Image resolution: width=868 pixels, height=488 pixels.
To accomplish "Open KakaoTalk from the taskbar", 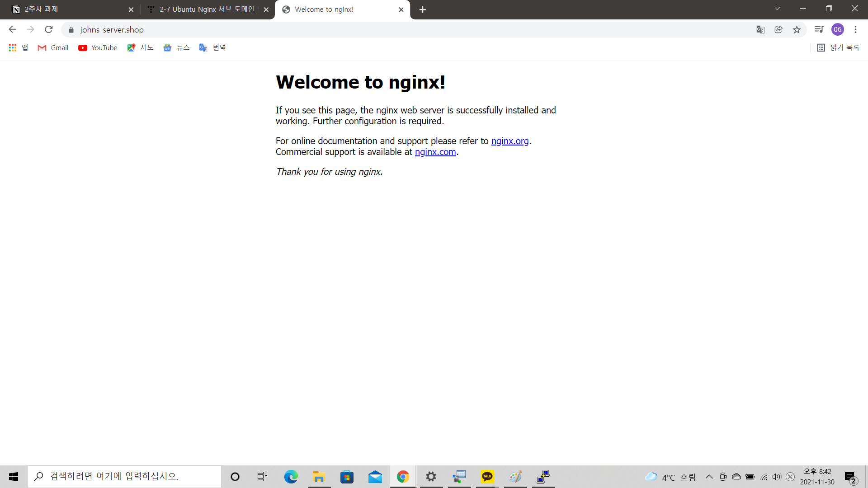I will [487, 477].
